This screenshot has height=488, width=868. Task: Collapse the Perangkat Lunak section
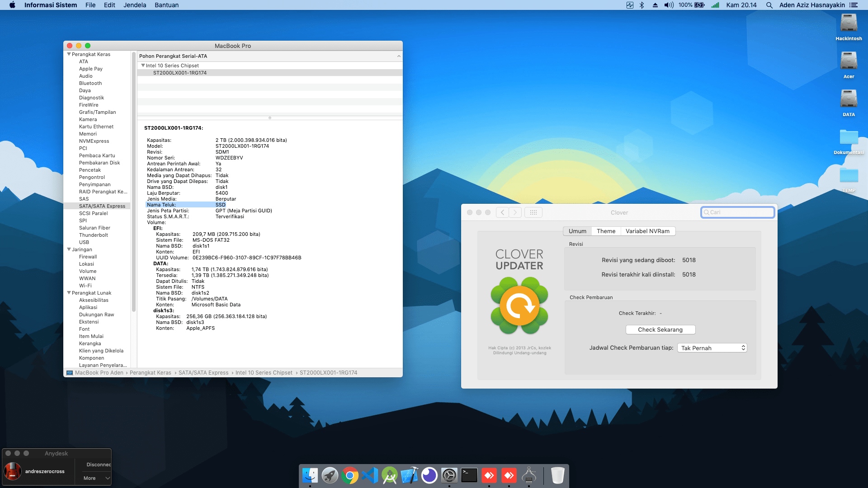coord(69,293)
